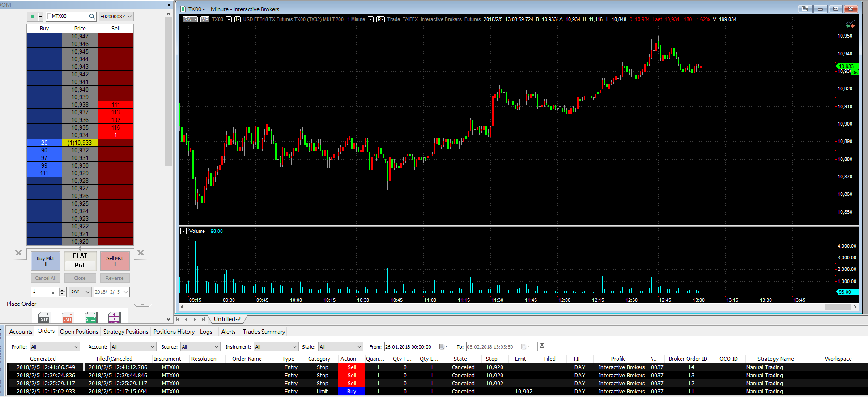Click the STP stop order icon

(44, 317)
